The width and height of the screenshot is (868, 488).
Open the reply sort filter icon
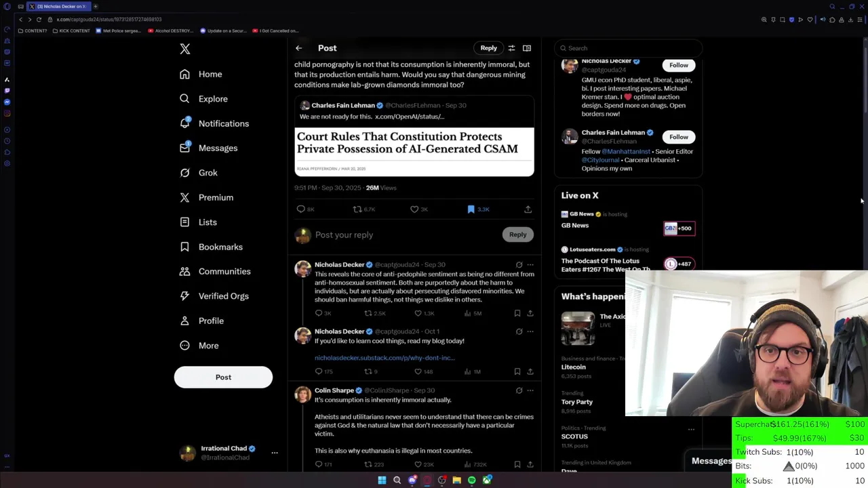coord(511,48)
